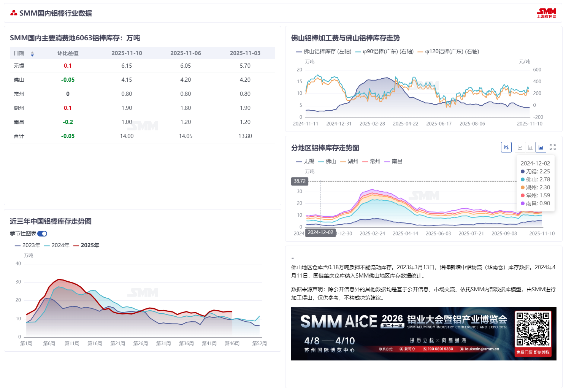Click the data export database icon
This screenshot has width=566, height=392.
[x=506, y=147]
